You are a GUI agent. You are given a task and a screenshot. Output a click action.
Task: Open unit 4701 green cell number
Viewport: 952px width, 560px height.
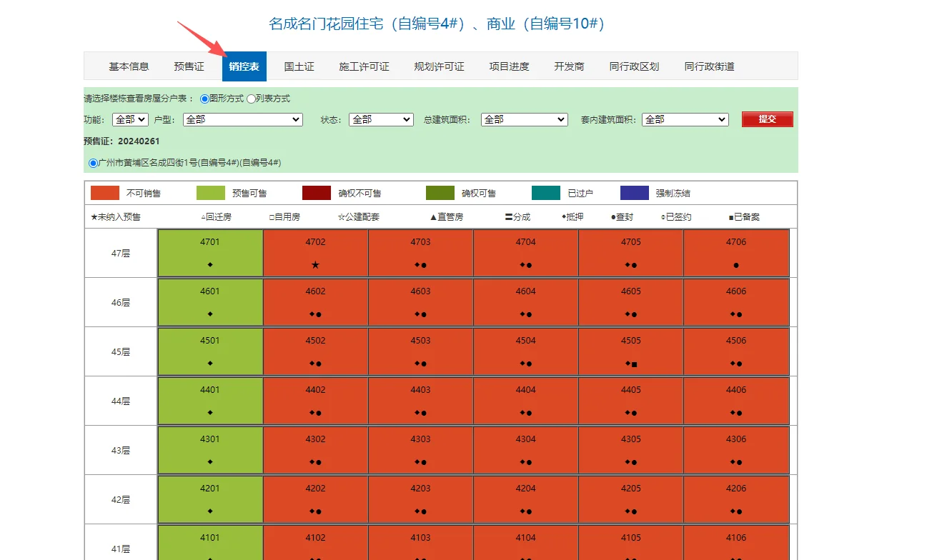coord(210,242)
